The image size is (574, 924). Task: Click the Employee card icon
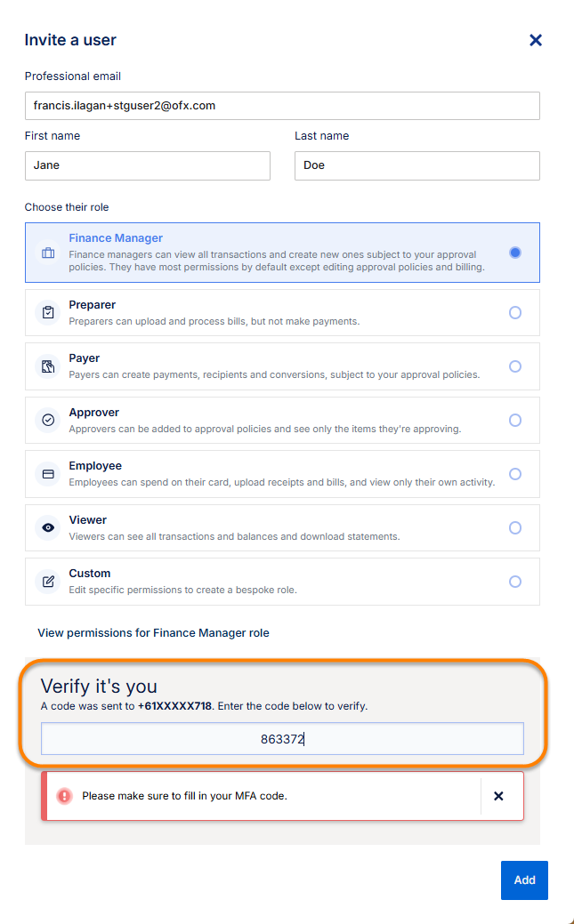click(x=48, y=474)
